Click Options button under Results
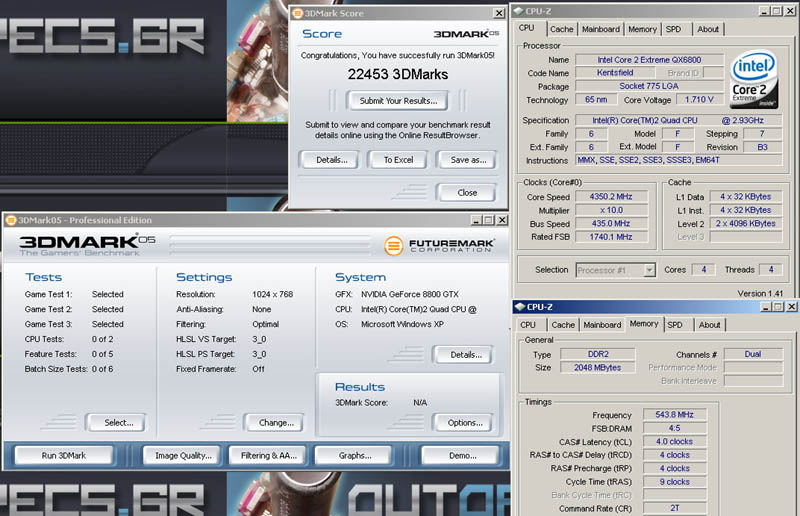Image resolution: width=800 pixels, height=516 pixels. point(465,423)
